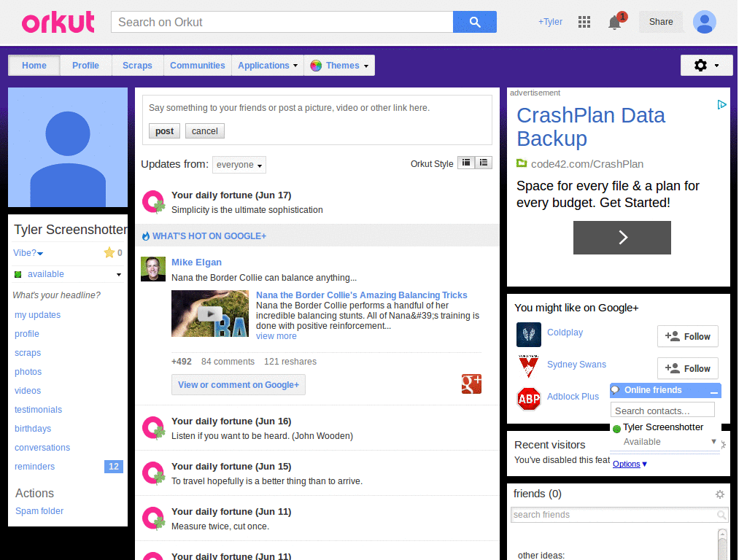Click the What's Hot flame icon
747x560 pixels.
tap(146, 236)
